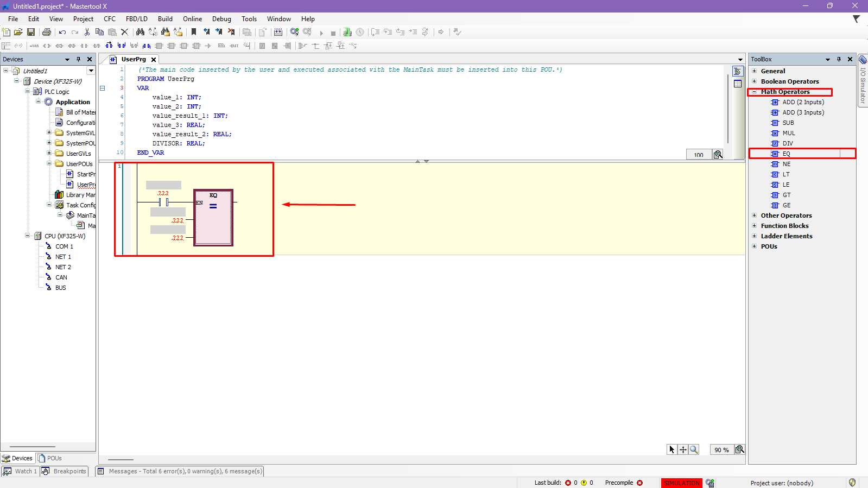Screen dimensions: 868x488
Task: Open the Messages panel button
Action: [180, 471]
